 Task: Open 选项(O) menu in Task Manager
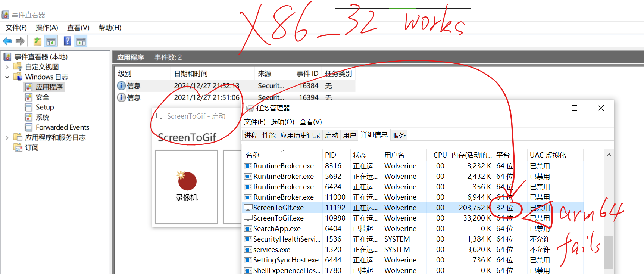click(282, 122)
